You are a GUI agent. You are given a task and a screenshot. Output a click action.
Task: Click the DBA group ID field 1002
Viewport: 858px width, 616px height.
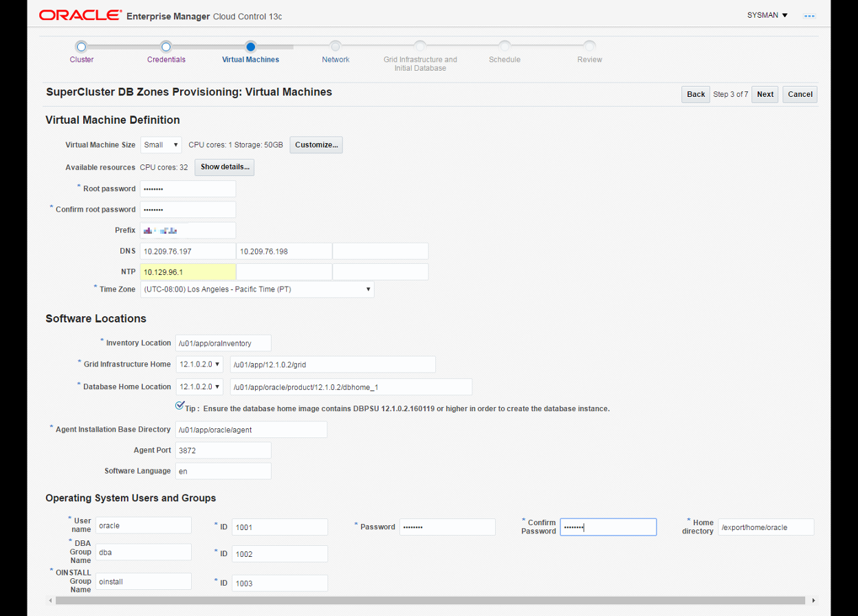pyautogui.click(x=280, y=554)
